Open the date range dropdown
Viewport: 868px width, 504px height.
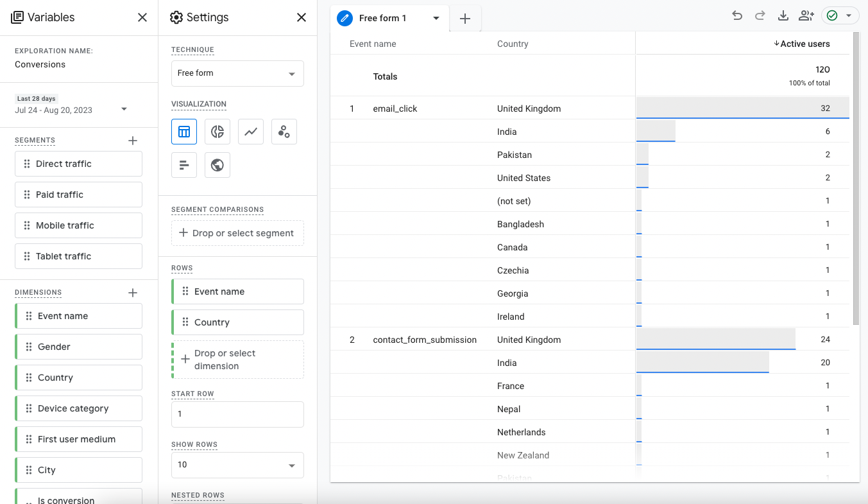[x=124, y=109]
